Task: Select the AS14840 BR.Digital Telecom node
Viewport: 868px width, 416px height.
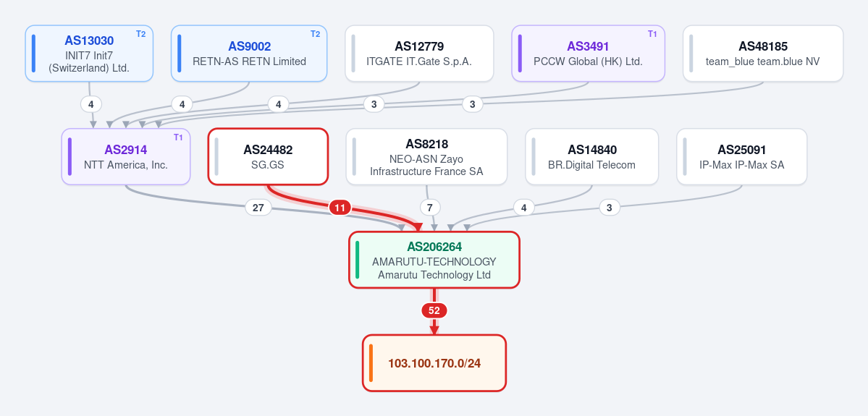Action: pos(591,156)
